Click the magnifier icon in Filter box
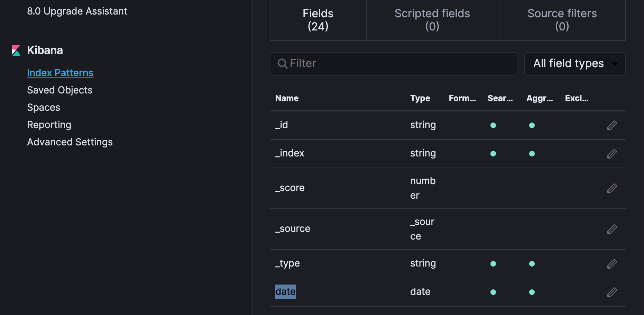Screen dimensions: 644x315 coord(283,64)
